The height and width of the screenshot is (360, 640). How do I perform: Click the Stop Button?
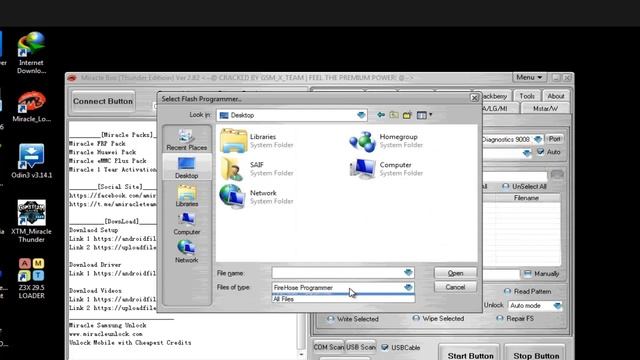click(536, 354)
